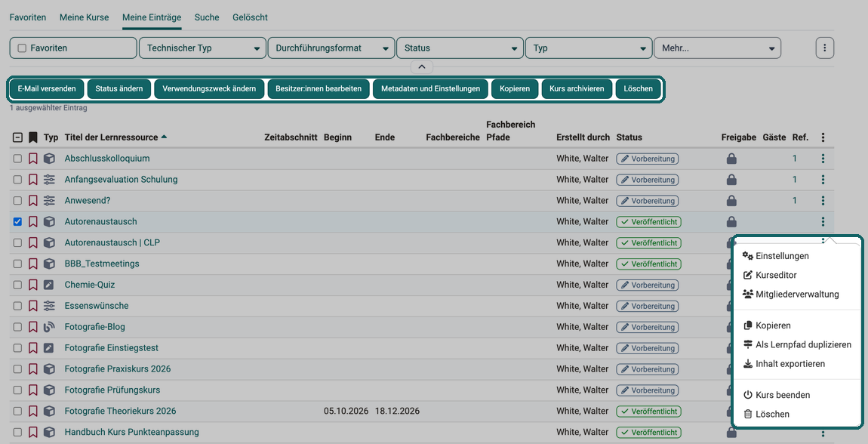Click Kurs archivieren button
Image resolution: width=868 pixels, height=444 pixels.
[577, 88]
